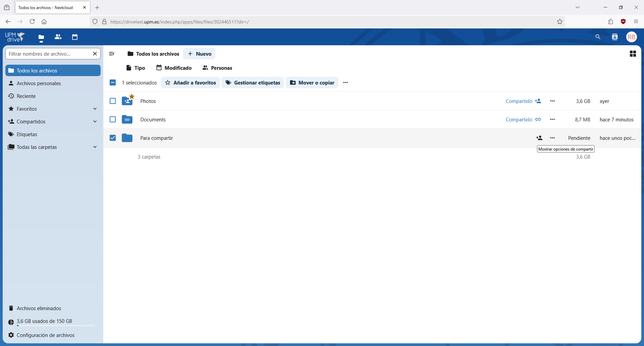Open the Photos folder name
Screen dimensions: 644x346
point(148,101)
